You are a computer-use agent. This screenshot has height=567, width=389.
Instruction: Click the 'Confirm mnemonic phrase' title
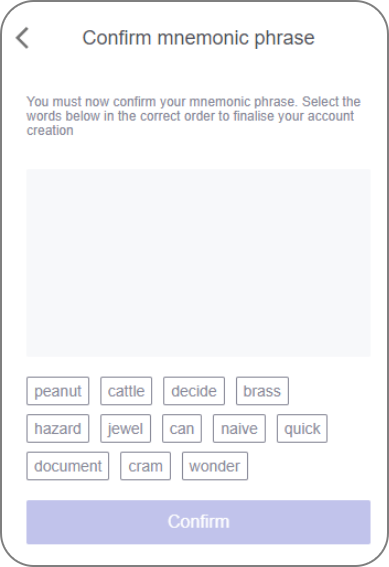[x=198, y=38]
